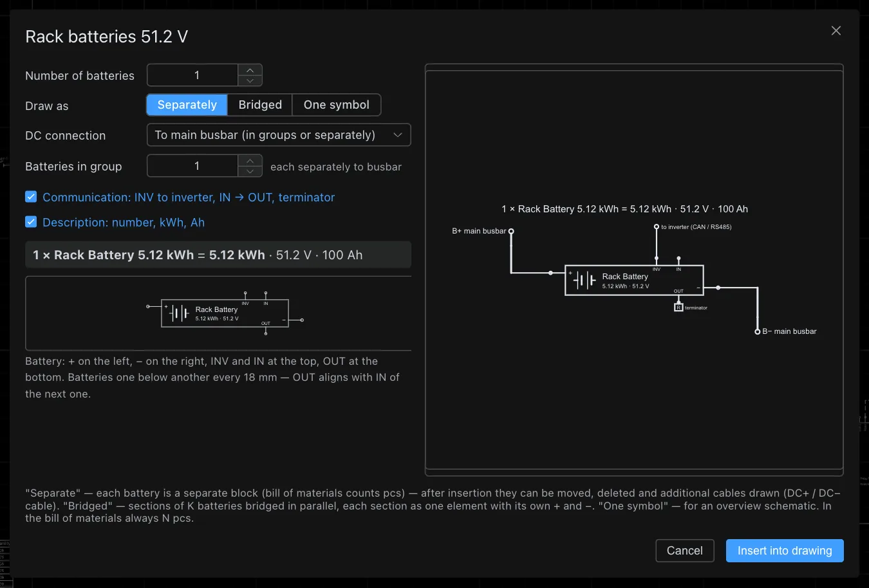
Task: Click the Rack batteries 51.2 V title
Action: tap(107, 37)
